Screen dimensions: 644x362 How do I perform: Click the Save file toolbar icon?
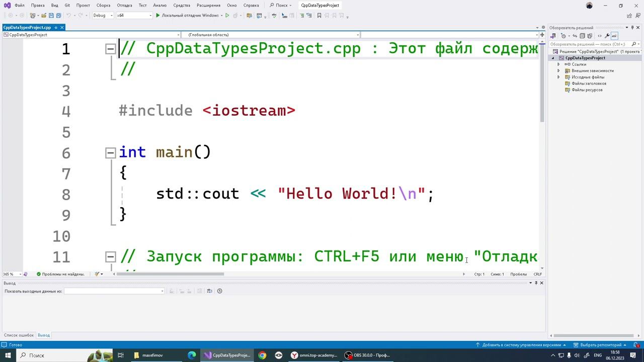51,16
